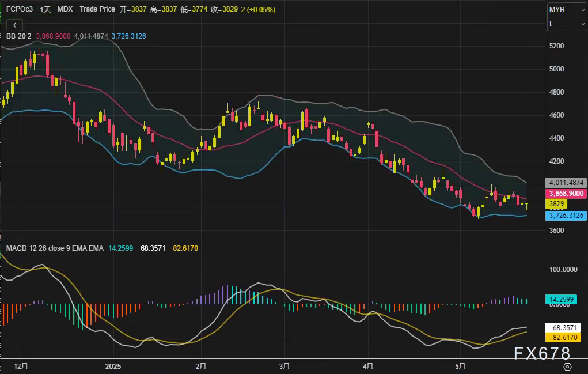Click the 3829 current price tag
The height and width of the screenshot is (374, 588).
click(x=556, y=204)
